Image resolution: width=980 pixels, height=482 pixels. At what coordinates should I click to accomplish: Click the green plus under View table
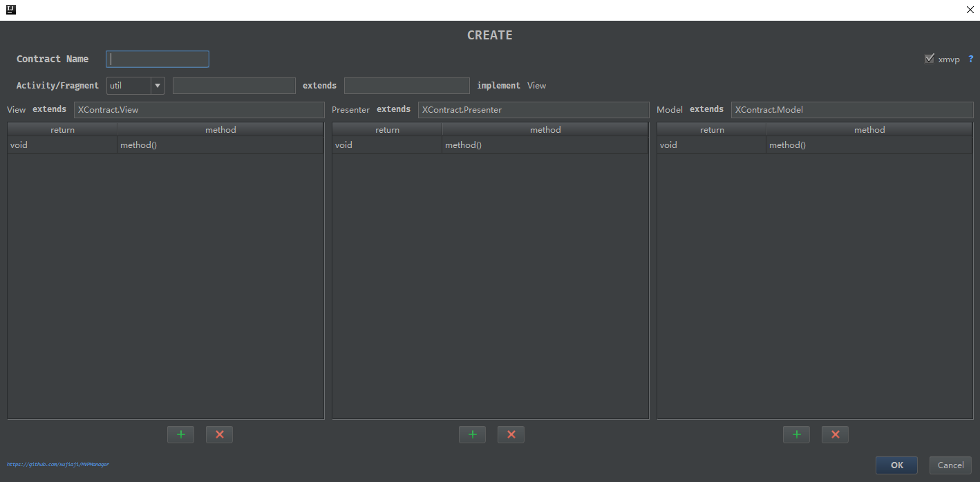(180, 434)
